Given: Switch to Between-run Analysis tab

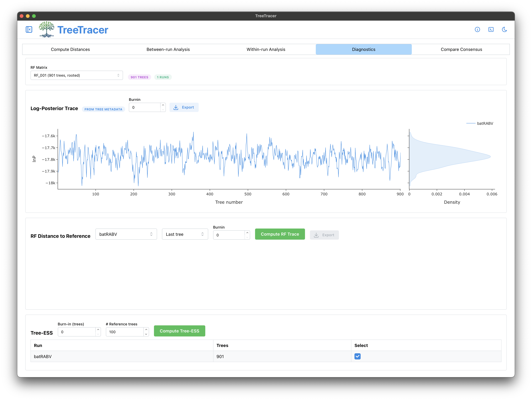Looking at the screenshot, I should [x=168, y=49].
